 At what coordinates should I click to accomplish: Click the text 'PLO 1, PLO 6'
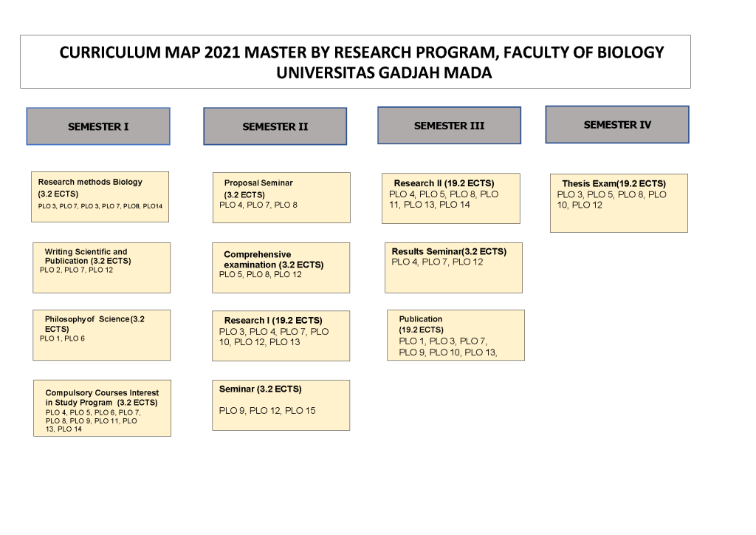pos(62,338)
